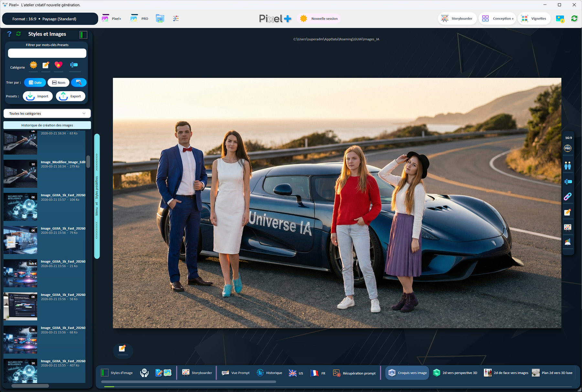
Task: Click the blue question mark help icon
Action: tap(9, 34)
